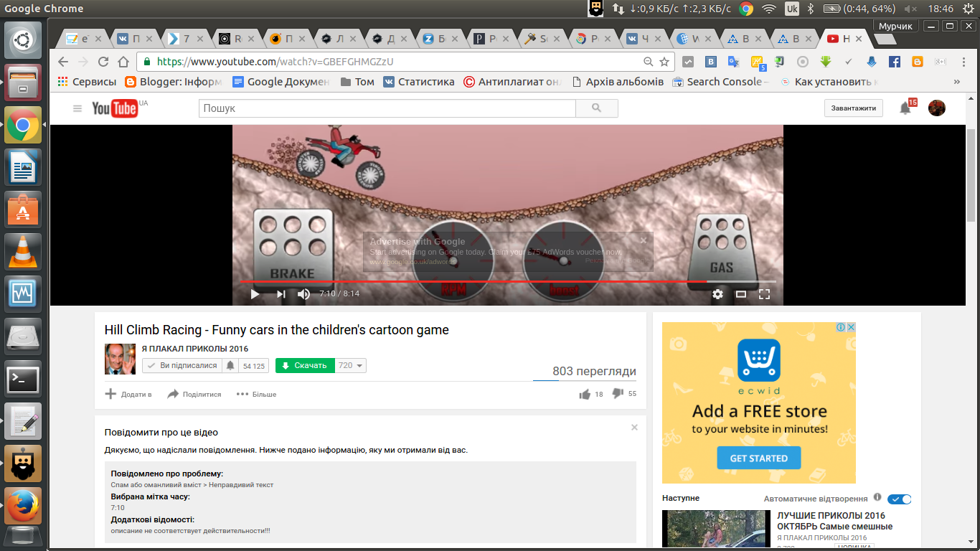Open the Том bookmarks folder
The height and width of the screenshot is (551, 980).
(357, 82)
